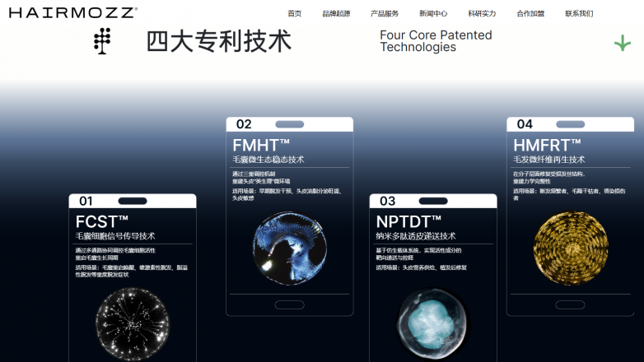Viewport: 644px width, 362px height.
Task: Open the 产品服务 menu item
Action: pyautogui.click(x=385, y=13)
